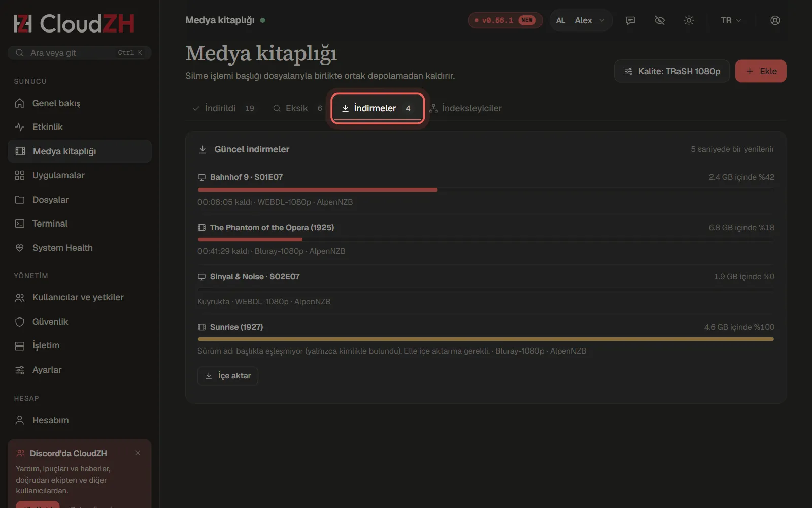The image size is (812, 508).
Task: Open Ayarlar settings page
Action: [80, 370]
